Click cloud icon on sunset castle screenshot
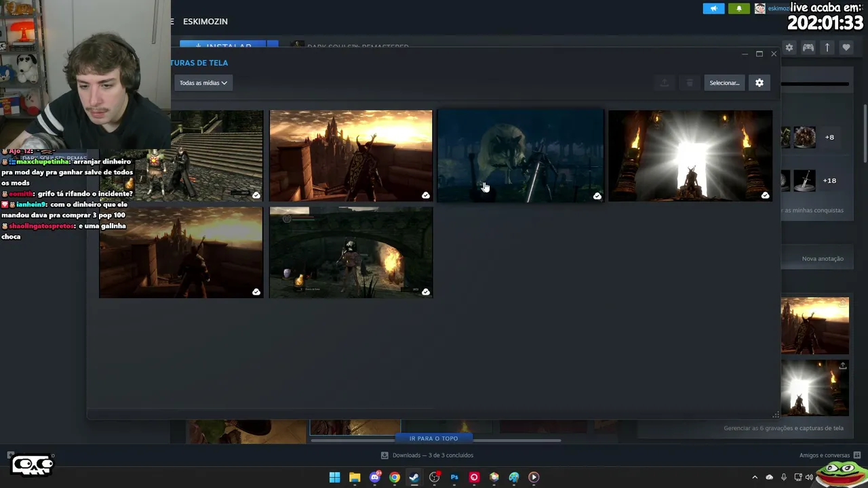The image size is (868, 488). pos(426,195)
